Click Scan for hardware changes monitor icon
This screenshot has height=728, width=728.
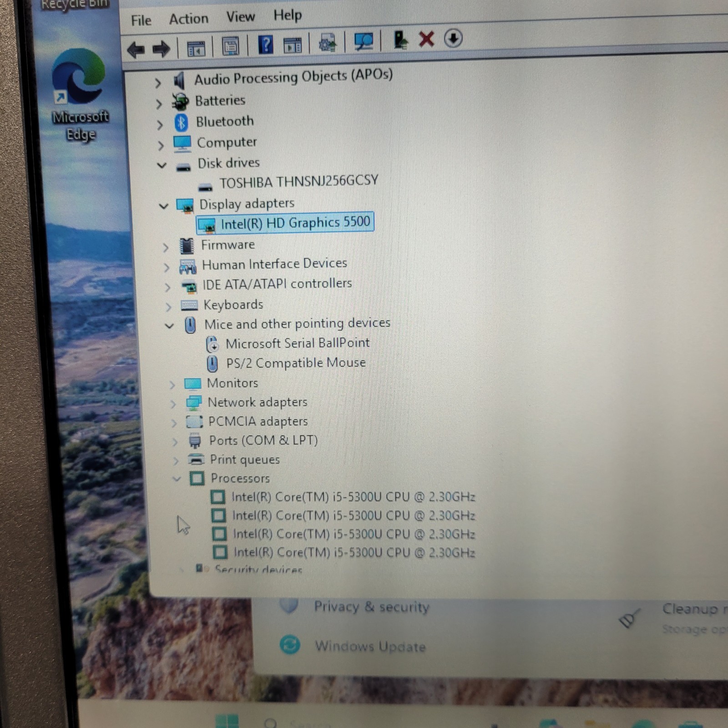coord(363,41)
